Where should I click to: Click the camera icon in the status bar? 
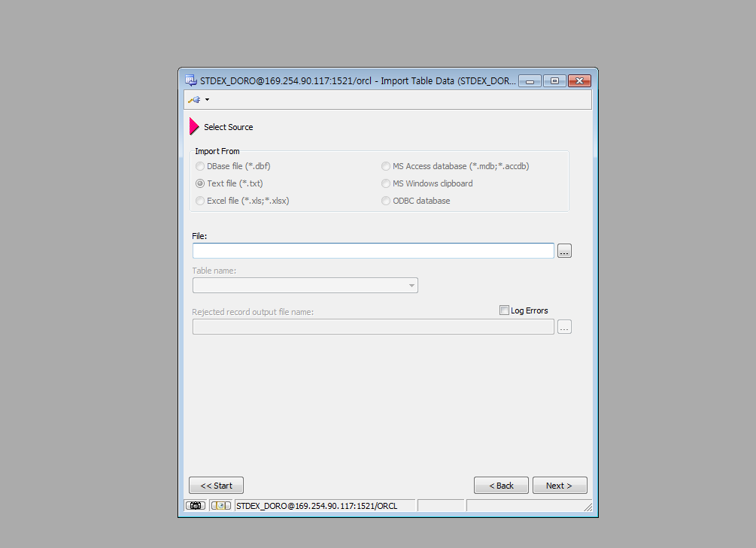pyautogui.click(x=196, y=506)
